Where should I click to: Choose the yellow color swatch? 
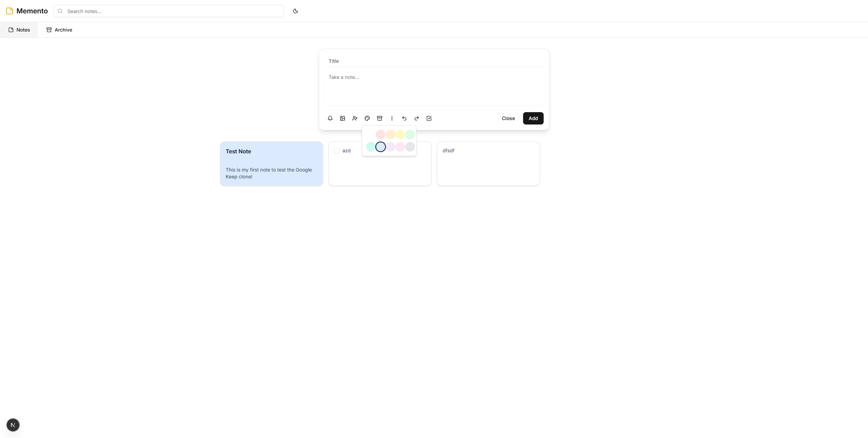[x=400, y=134]
